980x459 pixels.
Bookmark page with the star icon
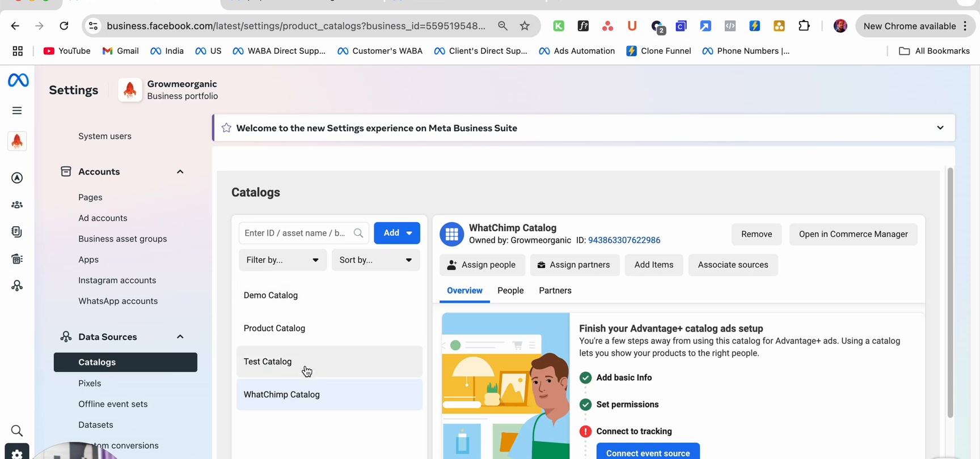pos(525,26)
